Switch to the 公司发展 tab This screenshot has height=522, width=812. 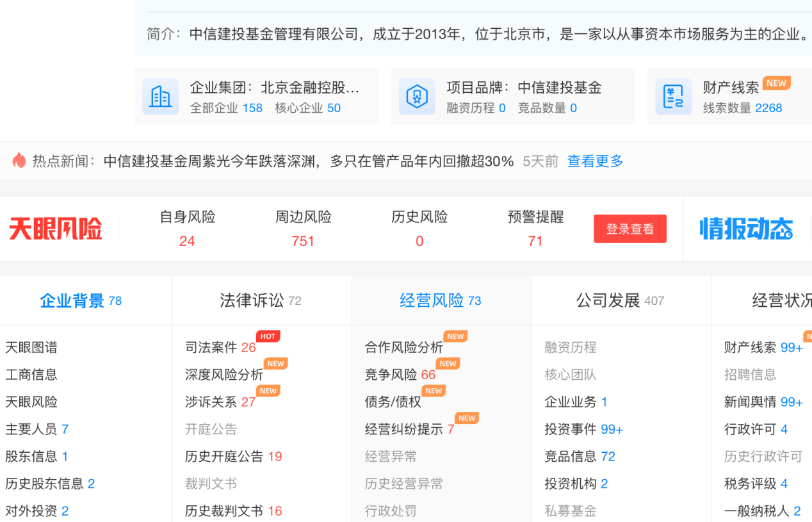click(x=621, y=300)
